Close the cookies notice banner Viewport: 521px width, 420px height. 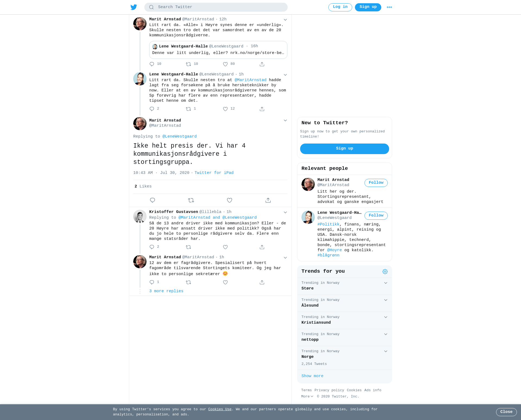coord(506,412)
